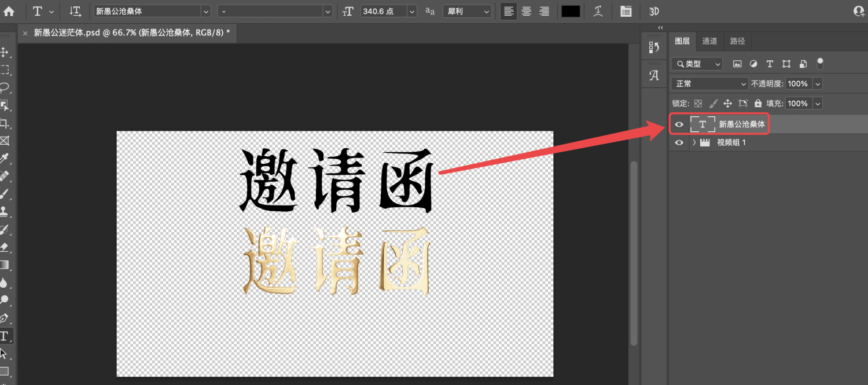Open the Warp Text dialog
Image resolution: width=868 pixels, height=385 pixels.
point(599,11)
